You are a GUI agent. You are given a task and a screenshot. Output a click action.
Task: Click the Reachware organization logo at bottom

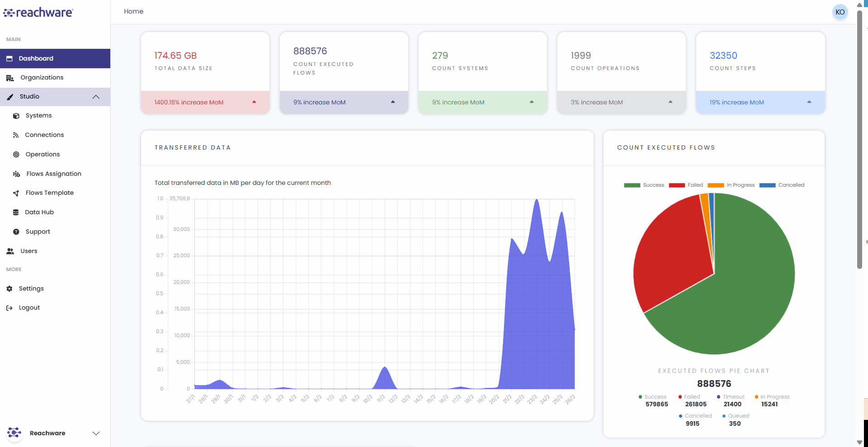pyautogui.click(x=14, y=433)
